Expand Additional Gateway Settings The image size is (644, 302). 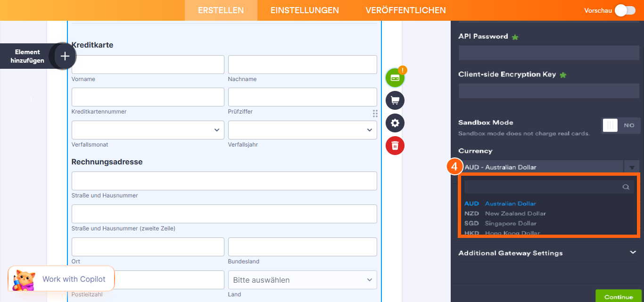pos(548,253)
